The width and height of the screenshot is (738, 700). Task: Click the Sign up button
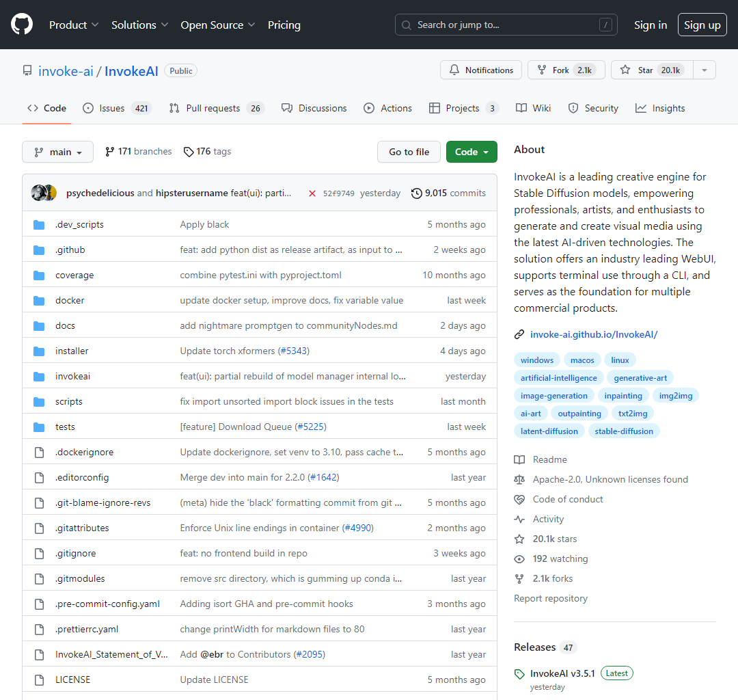point(702,25)
